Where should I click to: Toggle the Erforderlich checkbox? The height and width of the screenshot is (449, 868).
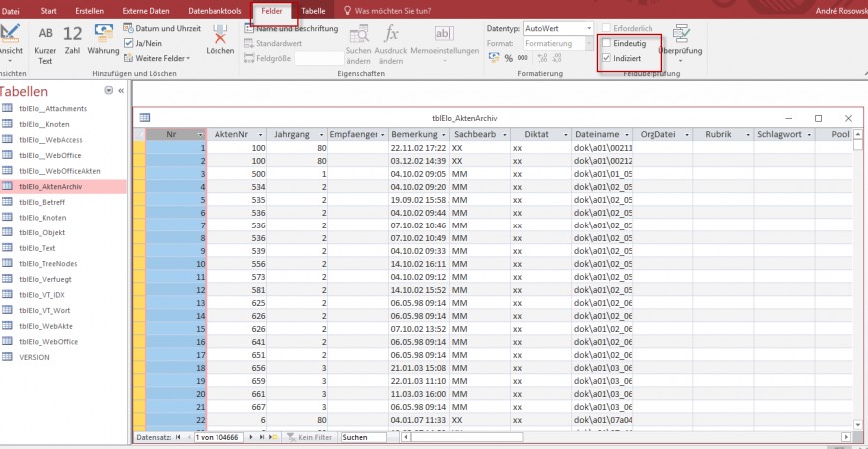(x=607, y=28)
